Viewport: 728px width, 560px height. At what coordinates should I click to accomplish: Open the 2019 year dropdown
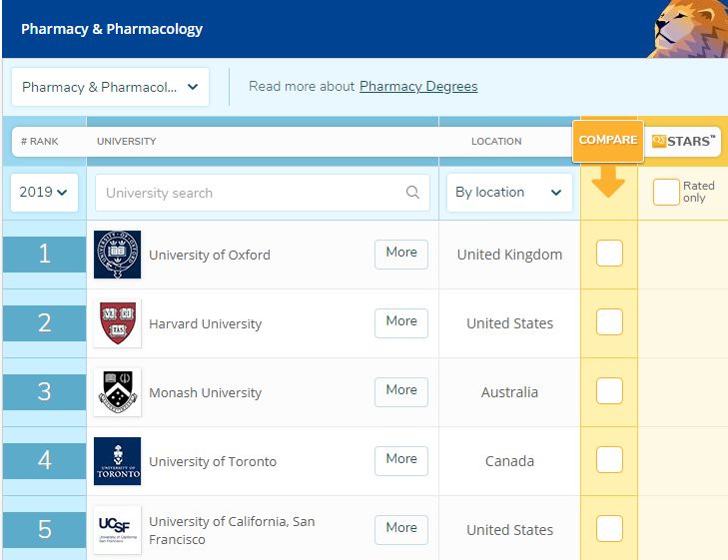pyautogui.click(x=45, y=193)
